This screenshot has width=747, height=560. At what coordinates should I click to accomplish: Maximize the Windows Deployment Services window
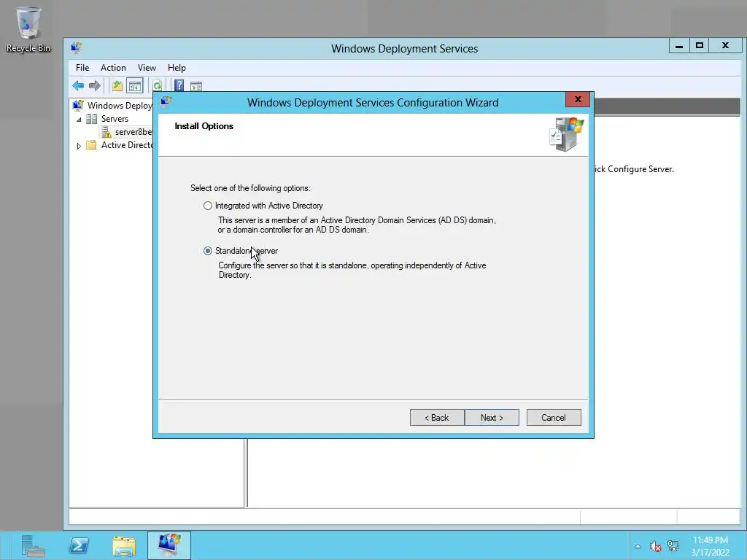click(700, 46)
